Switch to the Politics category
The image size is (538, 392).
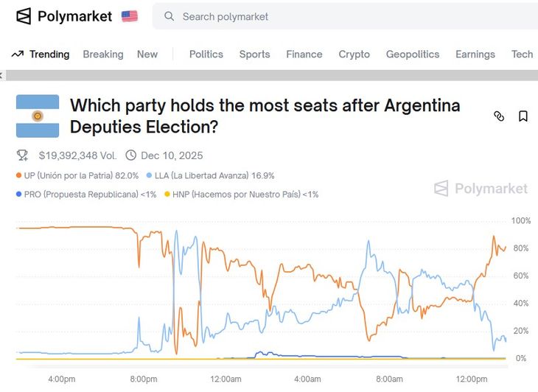[206, 54]
